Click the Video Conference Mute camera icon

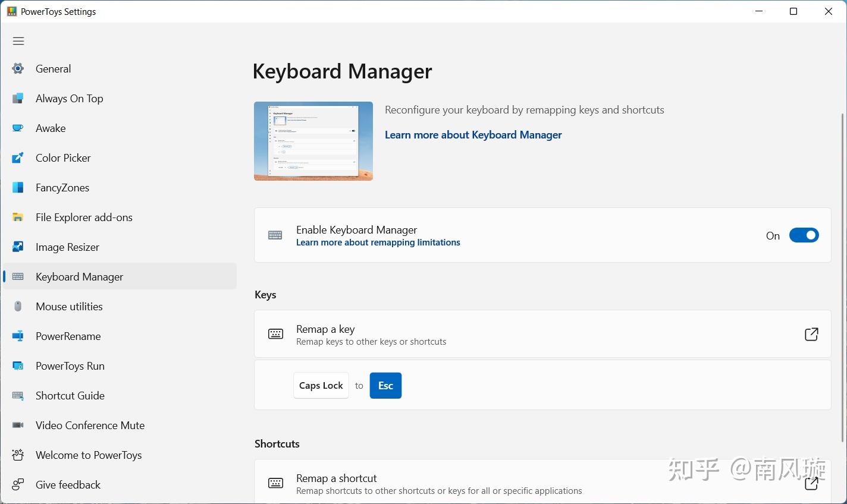[18, 426]
